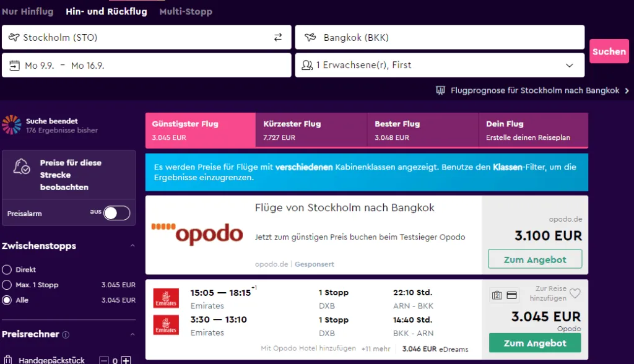Viewport: 634px width, 364px height.
Task: Collapse the Preisrechner section
Action: (132, 334)
